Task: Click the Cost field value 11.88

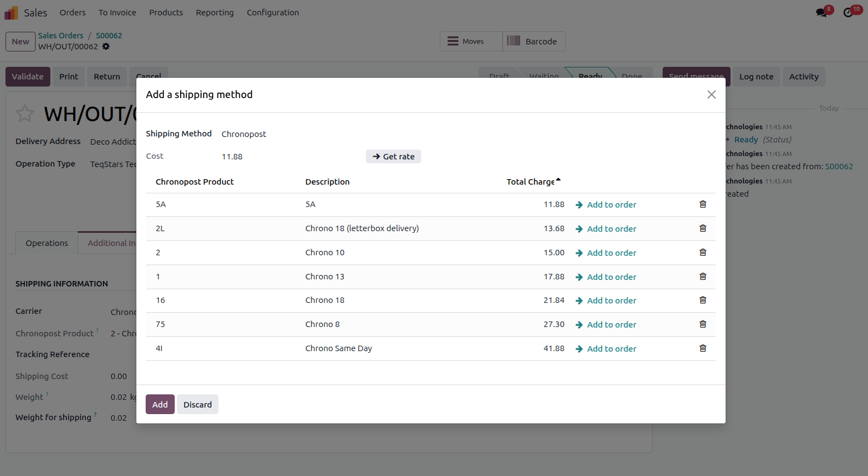Action: pos(232,157)
